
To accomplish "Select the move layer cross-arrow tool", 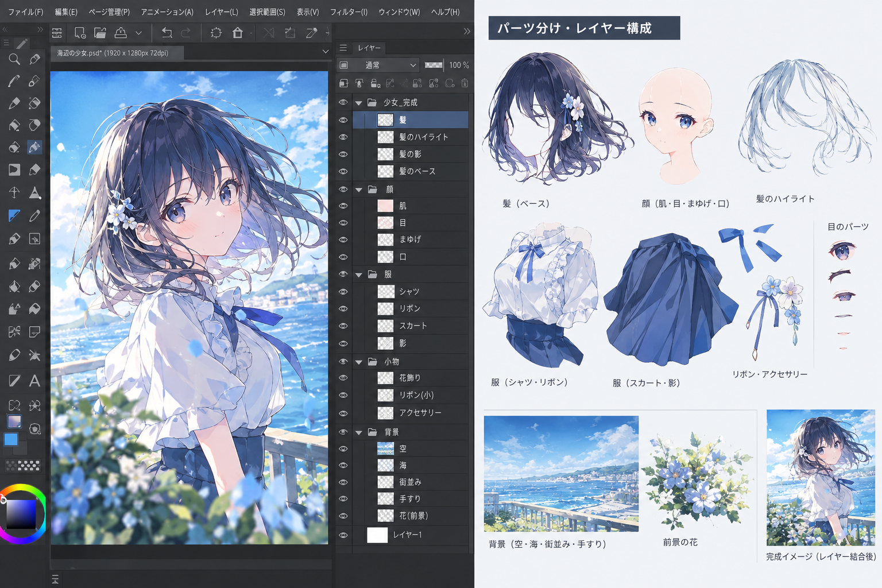I will (x=14, y=192).
